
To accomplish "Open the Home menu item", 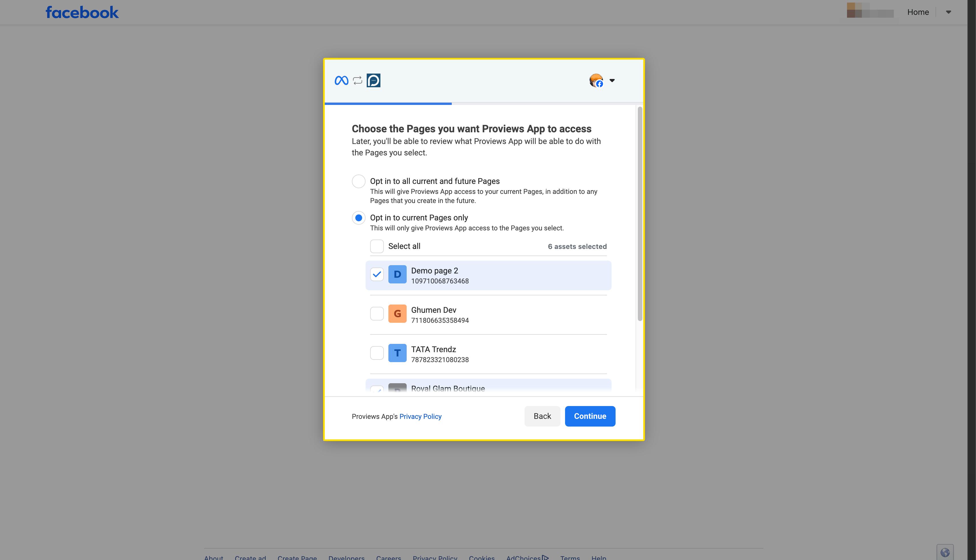I will (x=918, y=12).
